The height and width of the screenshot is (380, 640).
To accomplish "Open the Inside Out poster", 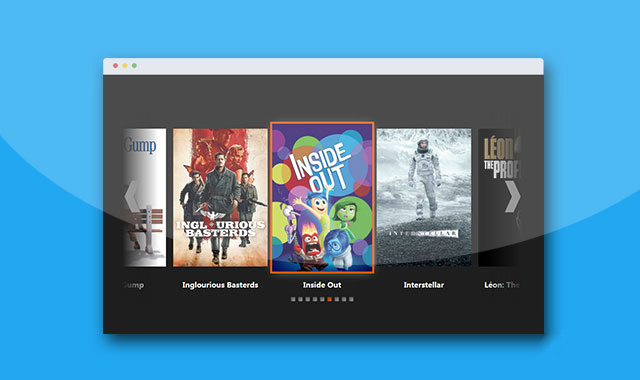I will tap(322, 197).
